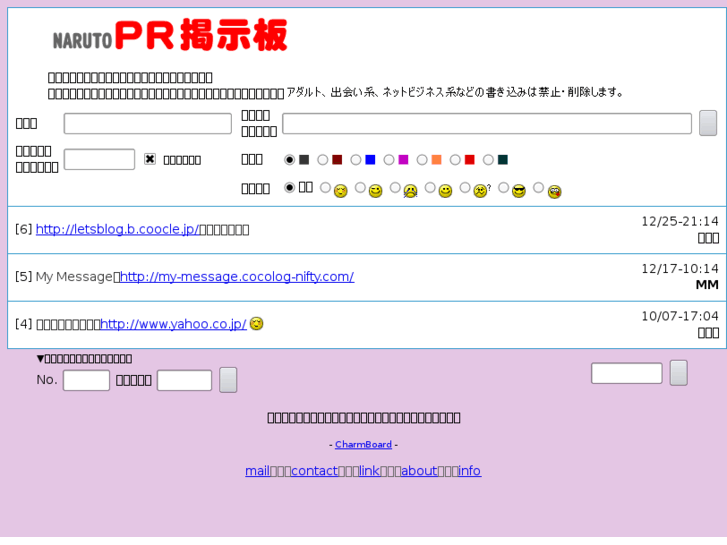This screenshot has height=545, width=727.
Task: Click the My Message text in post 5
Action: [x=74, y=277]
